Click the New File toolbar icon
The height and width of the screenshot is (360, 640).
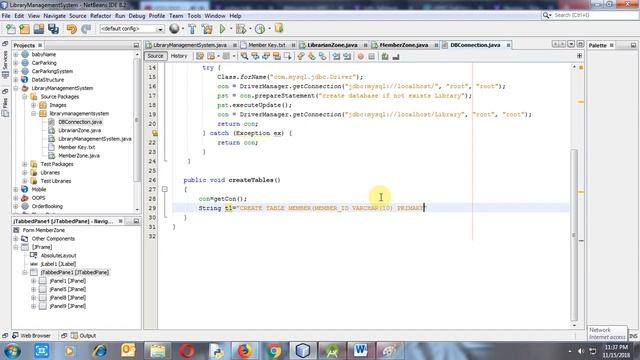point(11,29)
